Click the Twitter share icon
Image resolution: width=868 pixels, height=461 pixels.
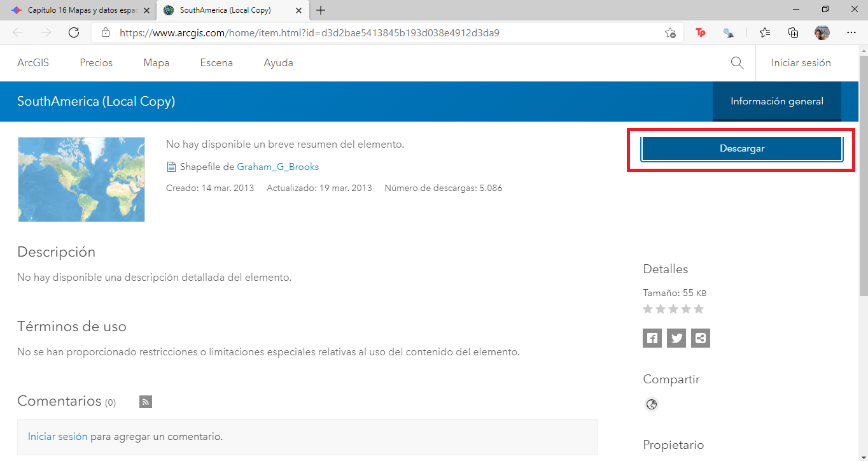pyautogui.click(x=676, y=338)
